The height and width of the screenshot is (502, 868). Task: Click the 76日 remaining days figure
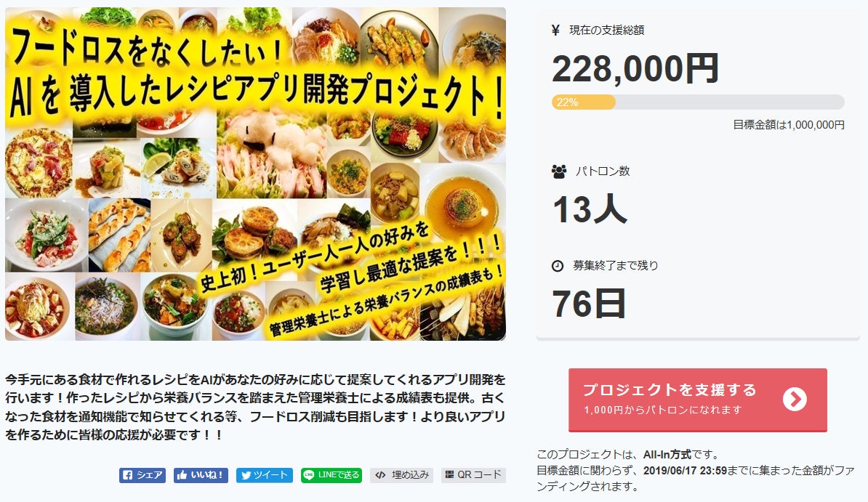coord(590,304)
